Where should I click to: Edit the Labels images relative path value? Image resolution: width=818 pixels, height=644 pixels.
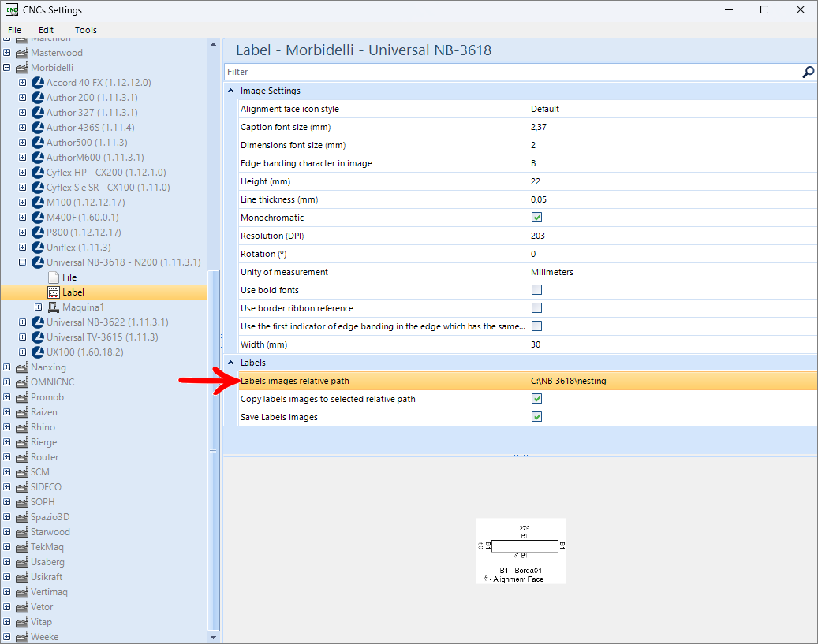[x=672, y=382]
